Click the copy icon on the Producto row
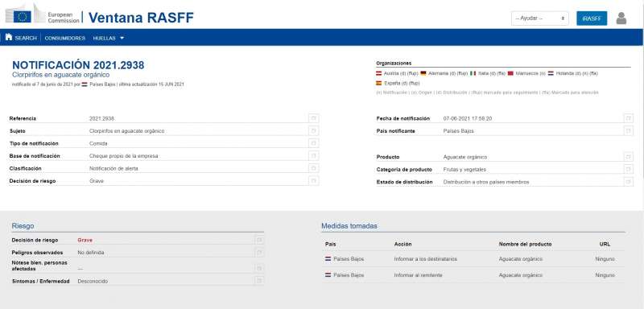The width and height of the screenshot is (644, 309). coord(628,157)
